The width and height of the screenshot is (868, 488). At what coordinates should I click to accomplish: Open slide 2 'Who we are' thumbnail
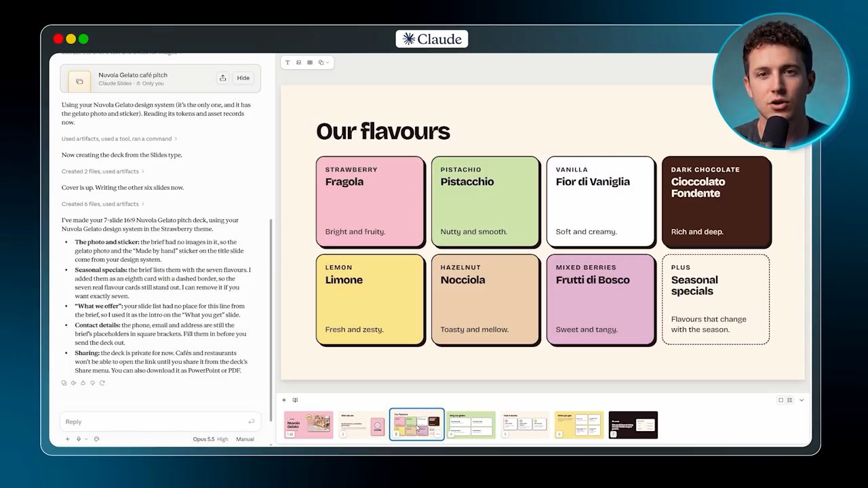click(363, 425)
